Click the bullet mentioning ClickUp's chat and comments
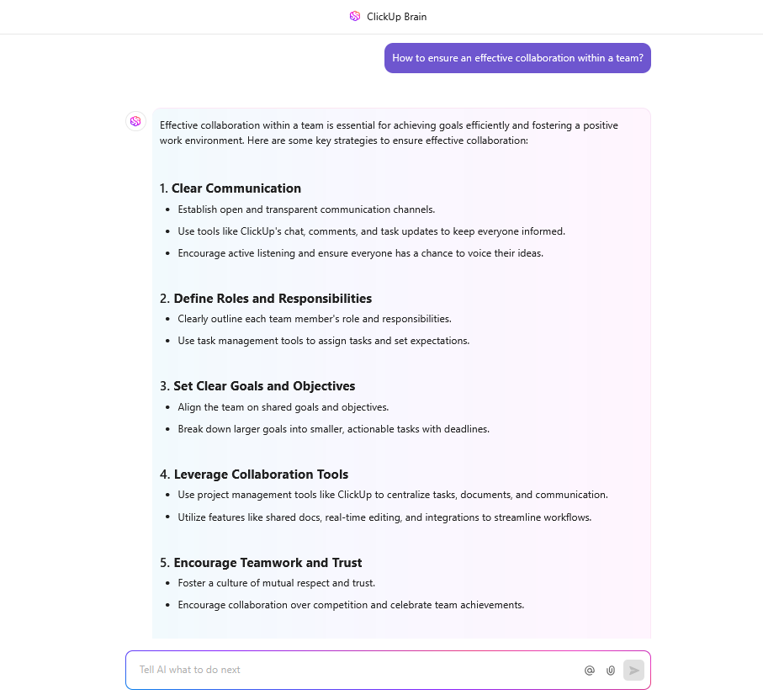The image size is (763, 700). pos(371,231)
